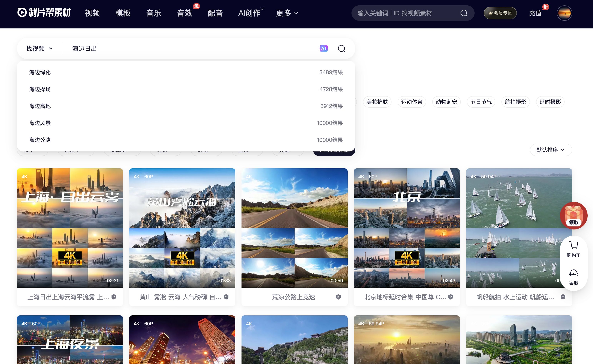Open the 默认排序 sort dropdown
Image resolution: width=593 pixels, height=364 pixels.
point(551,150)
